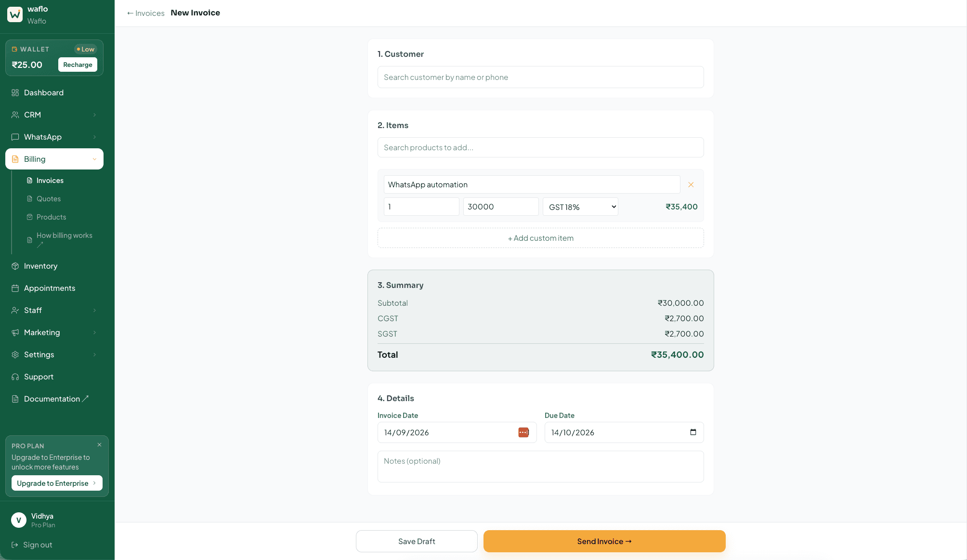The height and width of the screenshot is (560, 967).
Task: Open the Dashboard icon in sidebar
Action: coord(15,92)
